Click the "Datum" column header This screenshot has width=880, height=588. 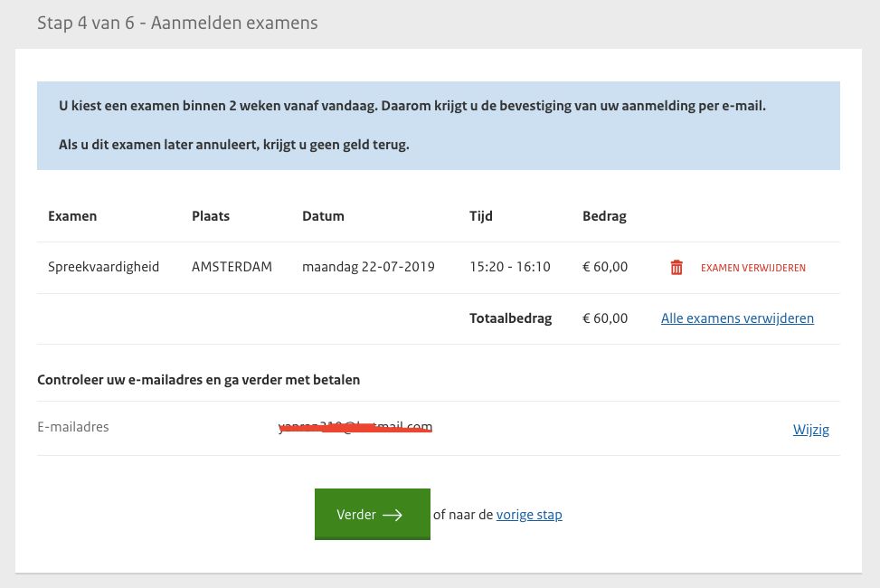(x=323, y=216)
